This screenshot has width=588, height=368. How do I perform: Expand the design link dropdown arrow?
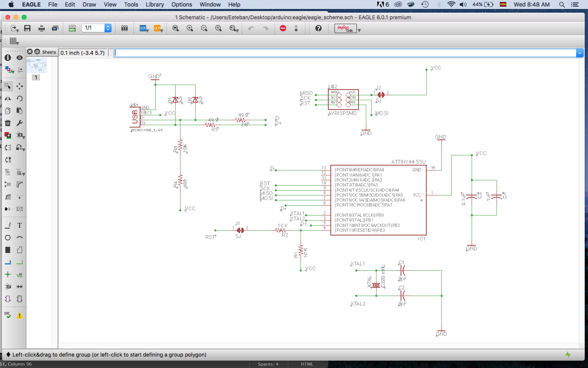359,30
